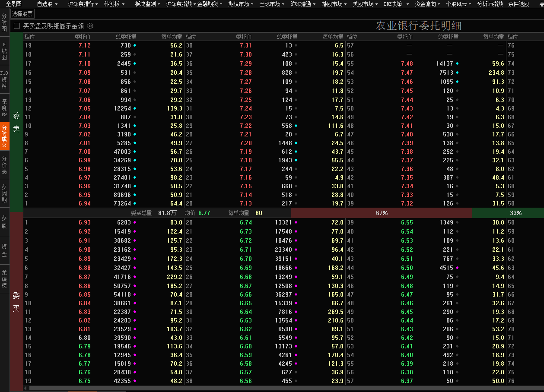Open the 沪深京指数 dropdown
This screenshot has height=392, width=544.
[x=181, y=4]
